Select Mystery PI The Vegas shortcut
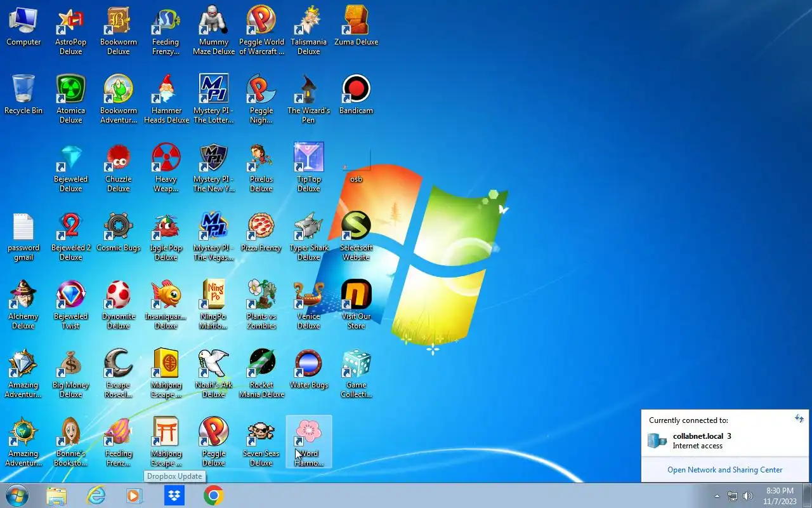 click(x=214, y=236)
